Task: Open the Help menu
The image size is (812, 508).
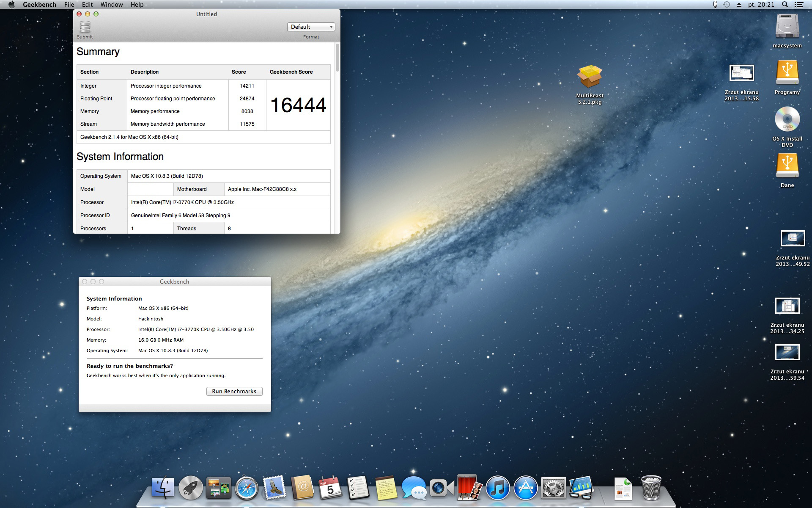Action: 137,4
